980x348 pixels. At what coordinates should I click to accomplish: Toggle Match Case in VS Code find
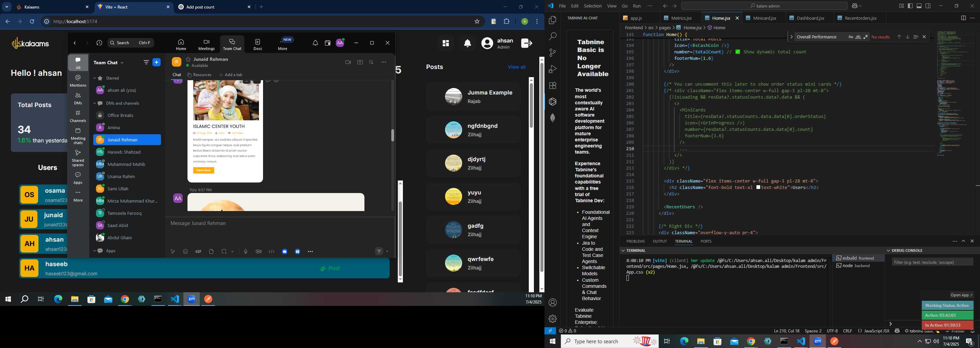pos(850,37)
